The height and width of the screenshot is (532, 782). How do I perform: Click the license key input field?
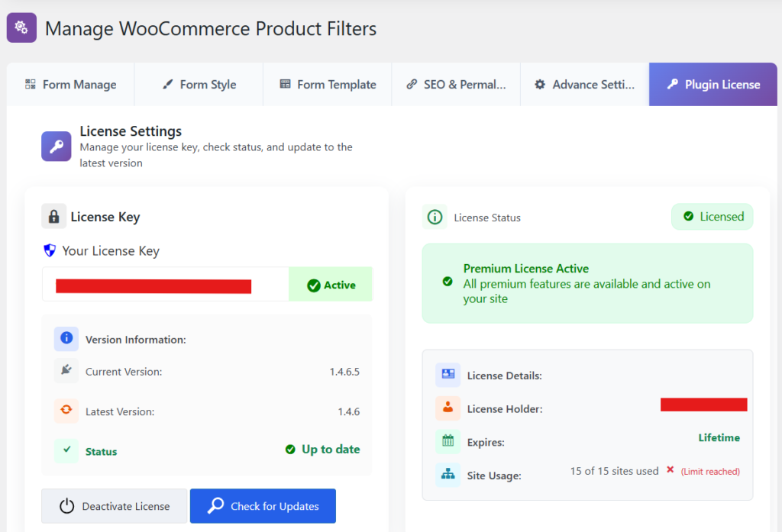pyautogui.click(x=165, y=285)
